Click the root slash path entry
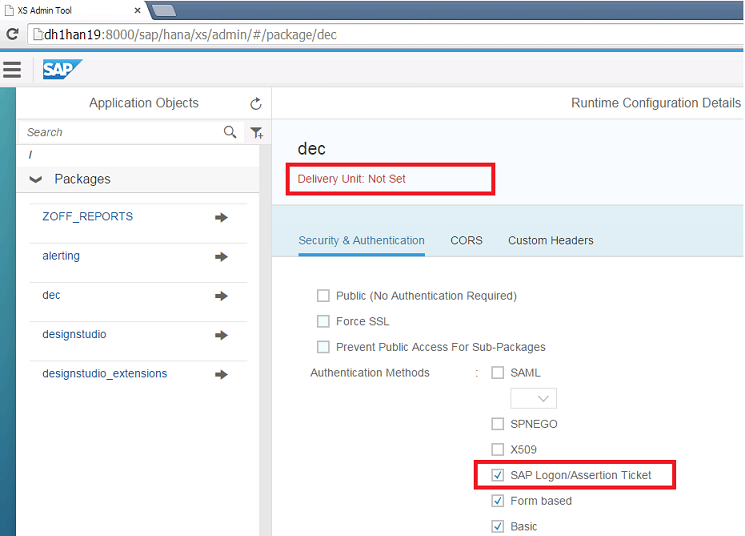Screen dimensions: 745x536 pos(30,155)
